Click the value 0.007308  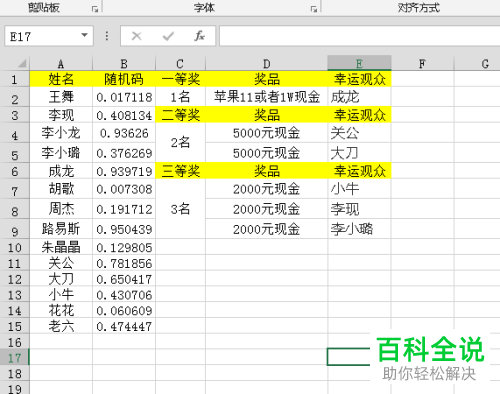[x=124, y=189]
